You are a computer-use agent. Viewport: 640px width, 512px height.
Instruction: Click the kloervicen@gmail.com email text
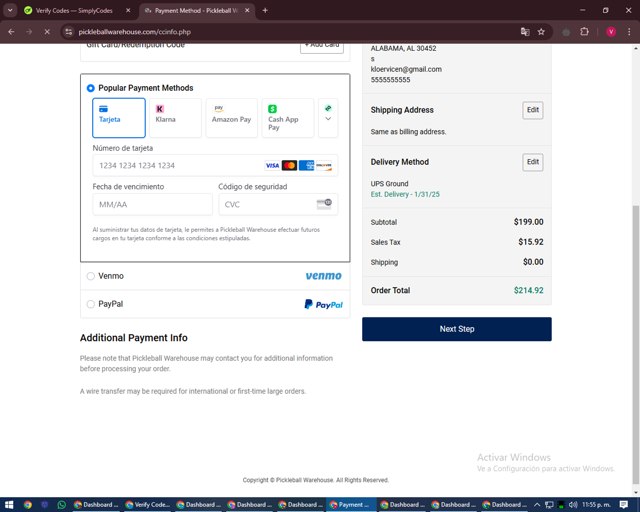[406, 69]
